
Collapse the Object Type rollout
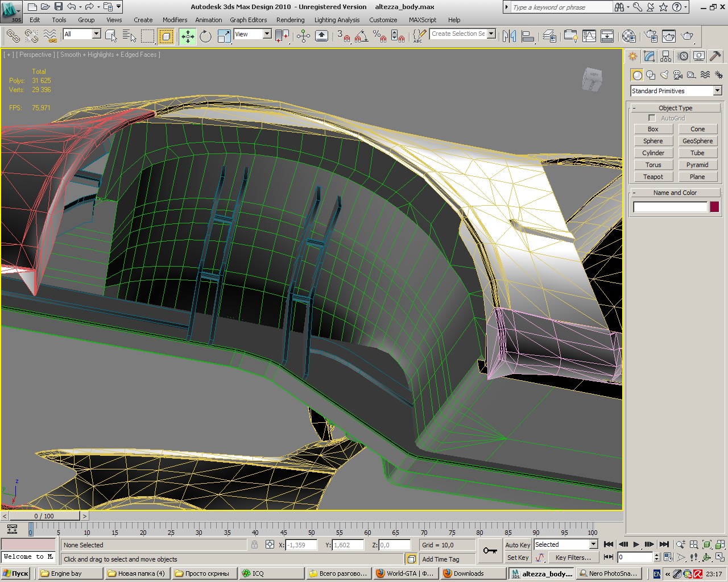pos(675,108)
